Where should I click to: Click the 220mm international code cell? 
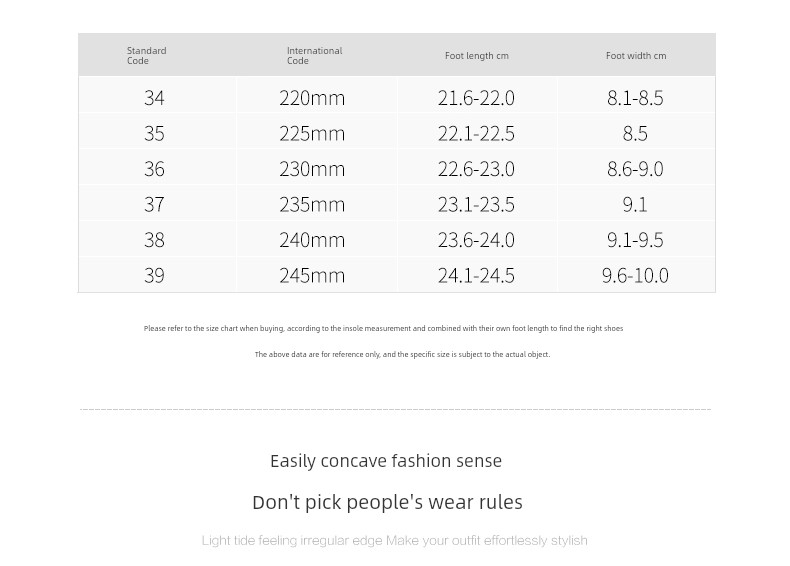pyautogui.click(x=312, y=98)
